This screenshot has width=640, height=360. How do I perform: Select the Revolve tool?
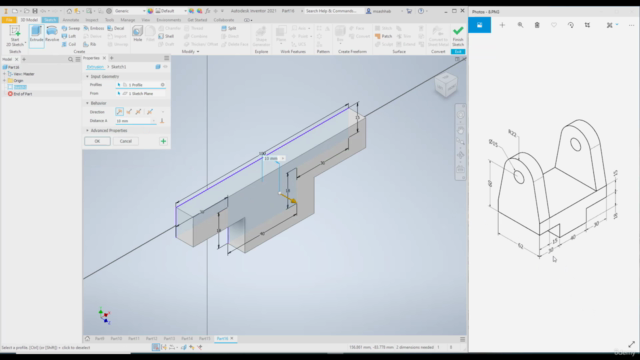tap(52, 34)
